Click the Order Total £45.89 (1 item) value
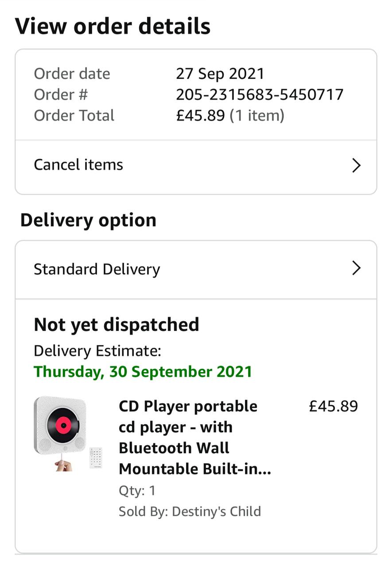 pos(230,116)
